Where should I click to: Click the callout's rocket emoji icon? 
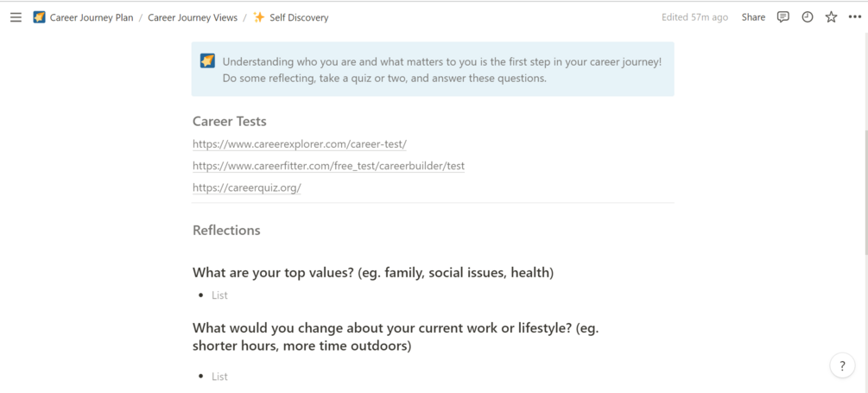(207, 61)
